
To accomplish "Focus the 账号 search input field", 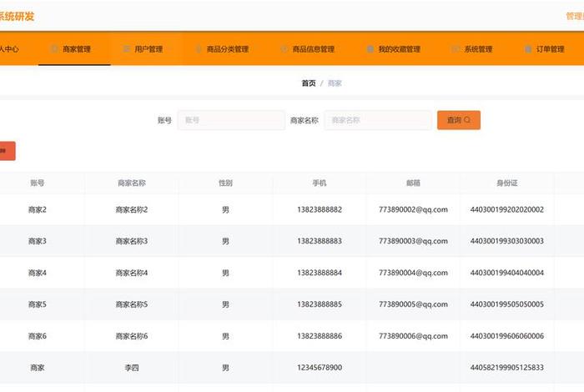I will (231, 120).
